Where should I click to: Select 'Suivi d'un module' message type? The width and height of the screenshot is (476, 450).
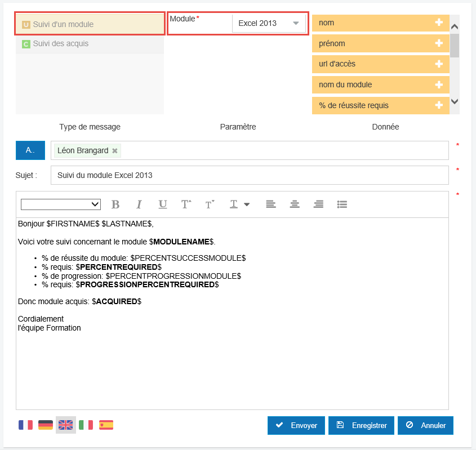click(90, 25)
